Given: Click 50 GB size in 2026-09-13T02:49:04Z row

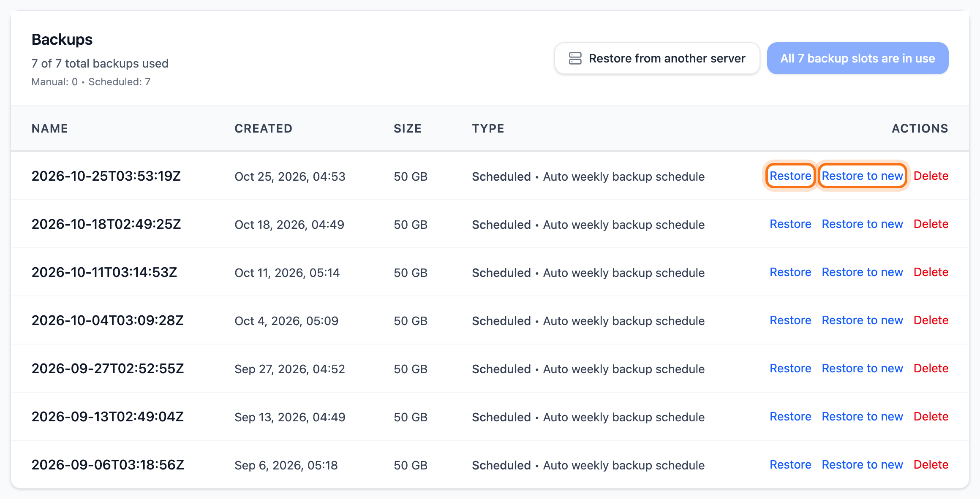Looking at the screenshot, I should point(411,417).
